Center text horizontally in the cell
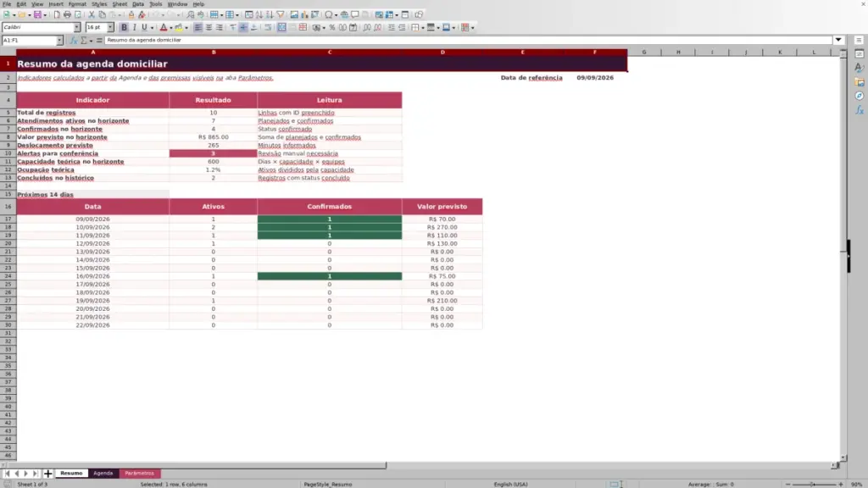 click(x=209, y=28)
